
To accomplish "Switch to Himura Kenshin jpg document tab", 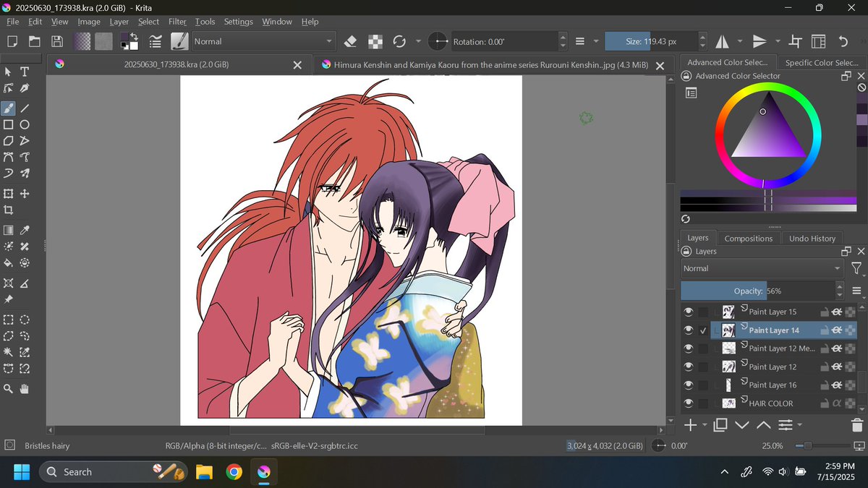I will [x=491, y=64].
